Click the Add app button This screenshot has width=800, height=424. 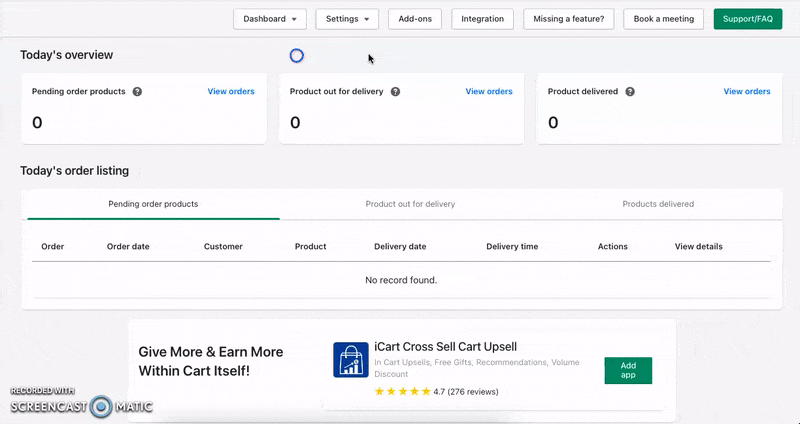(628, 370)
